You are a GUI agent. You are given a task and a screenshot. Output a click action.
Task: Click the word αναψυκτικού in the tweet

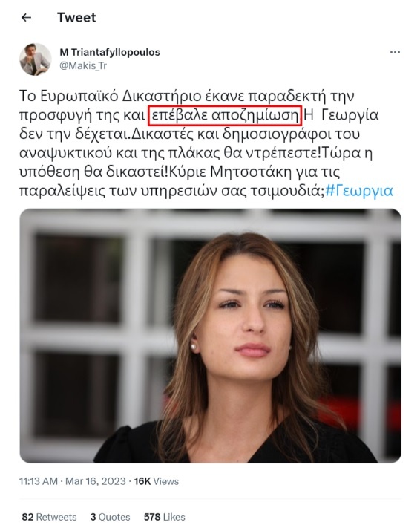coord(65,153)
